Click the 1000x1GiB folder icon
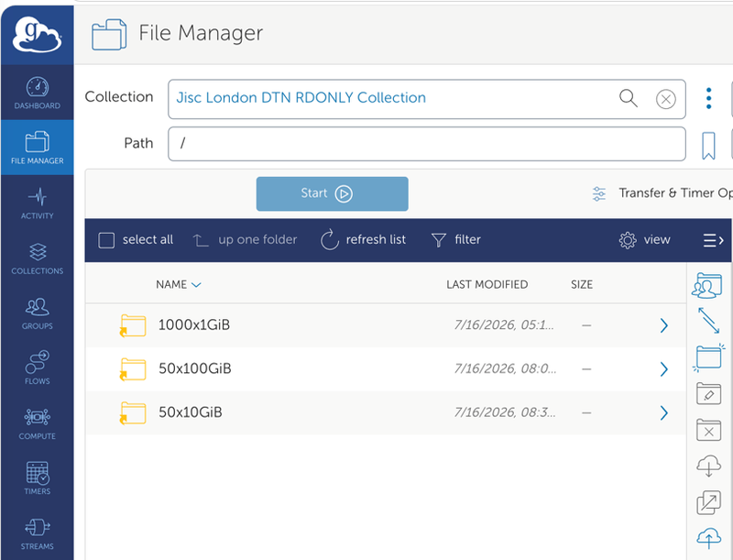This screenshot has height=560, width=733. [x=133, y=325]
